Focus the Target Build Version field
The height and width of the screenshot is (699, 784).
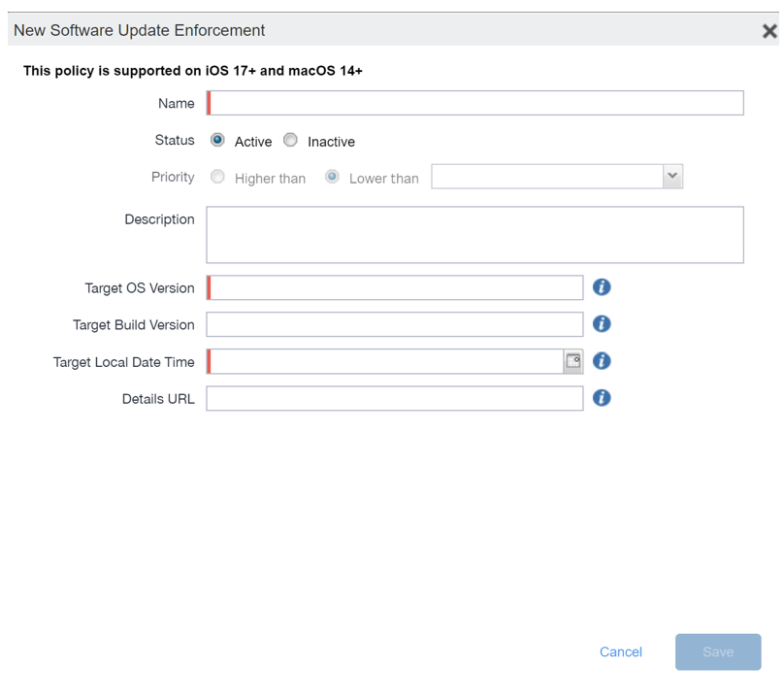[x=395, y=324]
